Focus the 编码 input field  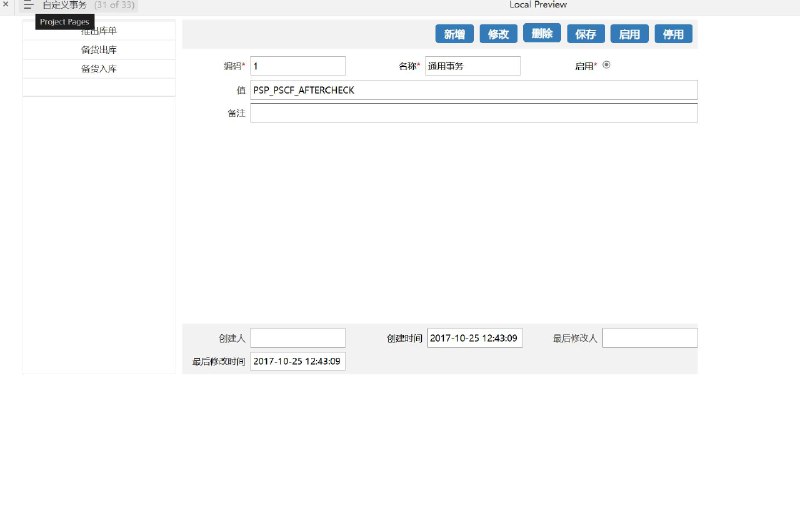pyautogui.click(x=298, y=66)
